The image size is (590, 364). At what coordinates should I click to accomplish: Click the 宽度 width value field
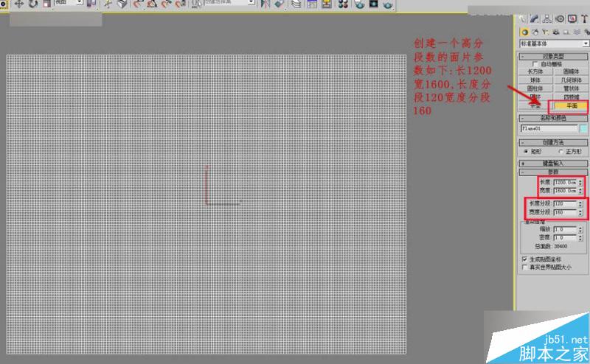566,191
